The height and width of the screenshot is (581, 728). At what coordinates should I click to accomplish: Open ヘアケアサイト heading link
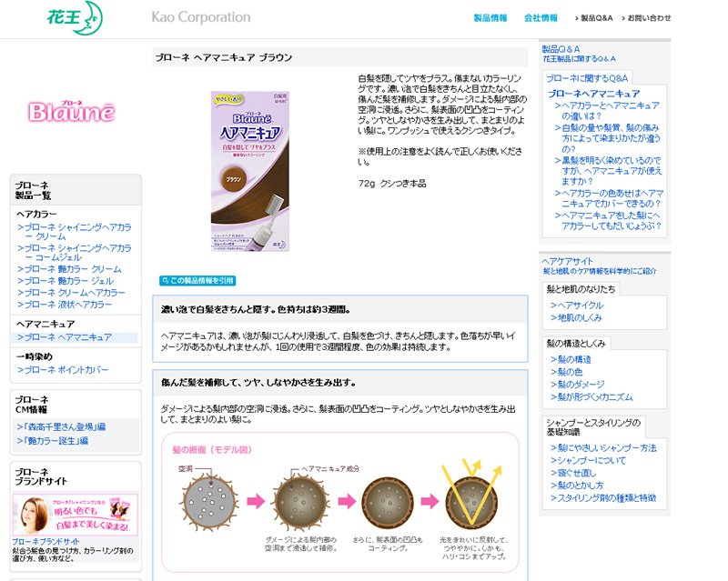pos(567,261)
